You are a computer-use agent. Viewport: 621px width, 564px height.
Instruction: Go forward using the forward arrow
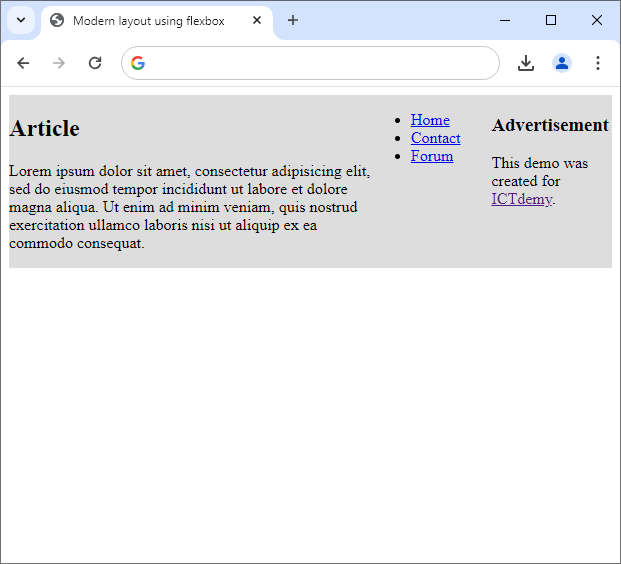pos(59,63)
